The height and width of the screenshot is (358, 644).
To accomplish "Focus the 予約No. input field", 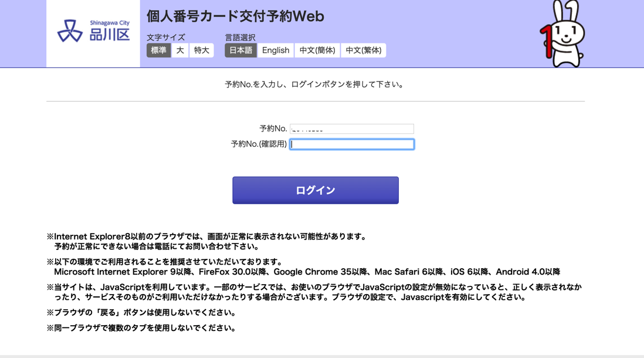I will (x=352, y=129).
